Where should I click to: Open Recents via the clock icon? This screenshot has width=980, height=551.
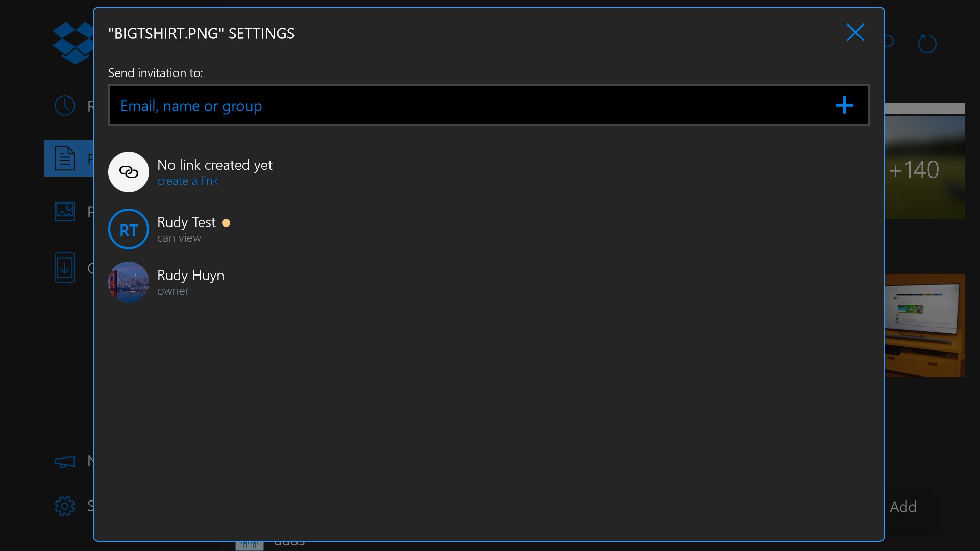click(65, 106)
